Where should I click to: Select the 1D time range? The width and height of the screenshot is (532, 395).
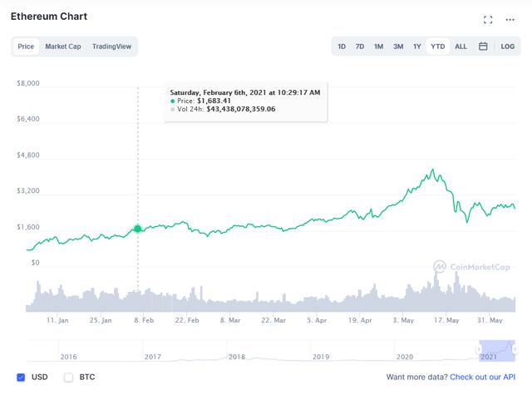(x=342, y=47)
